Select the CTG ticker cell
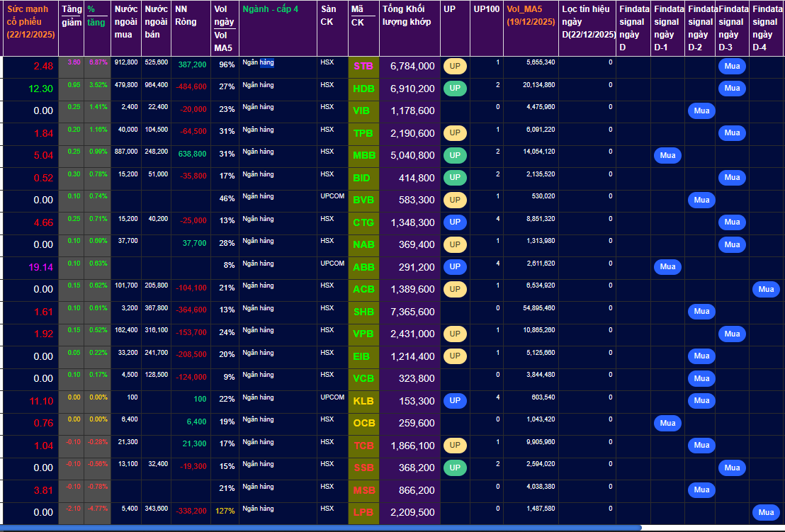Viewport: 785px width, 532px height. 363,222
